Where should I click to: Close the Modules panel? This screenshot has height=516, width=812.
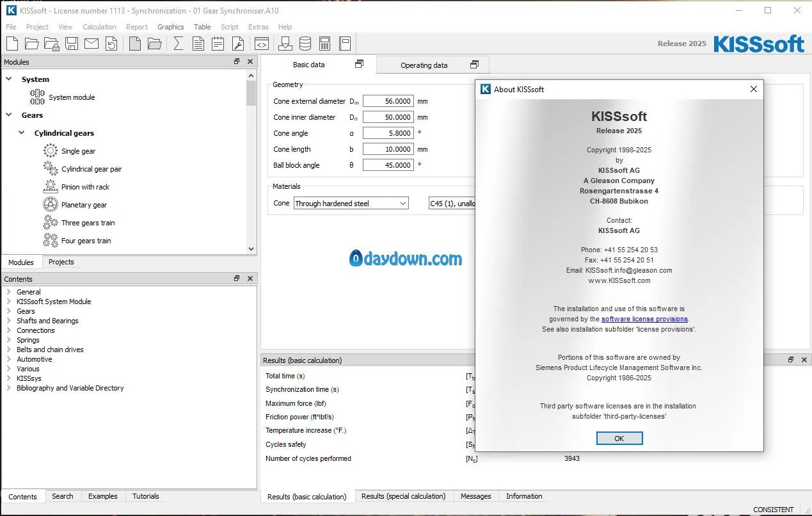coord(250,61)
